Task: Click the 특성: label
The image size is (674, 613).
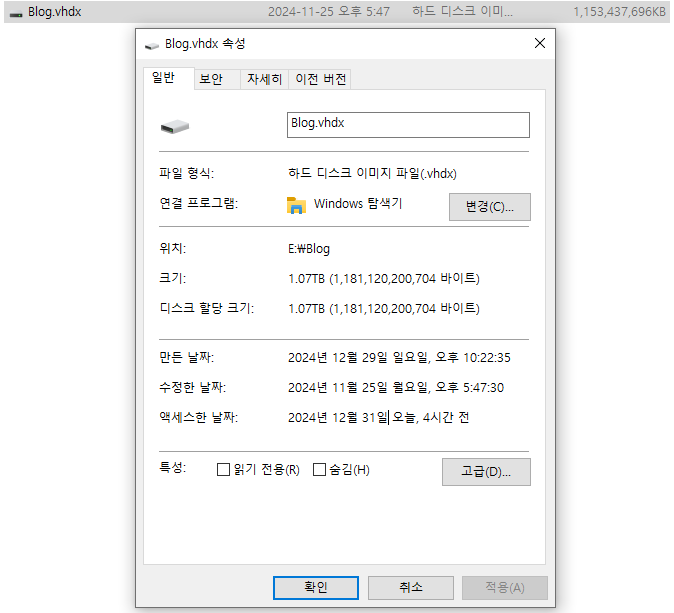Action: point(173,467)
